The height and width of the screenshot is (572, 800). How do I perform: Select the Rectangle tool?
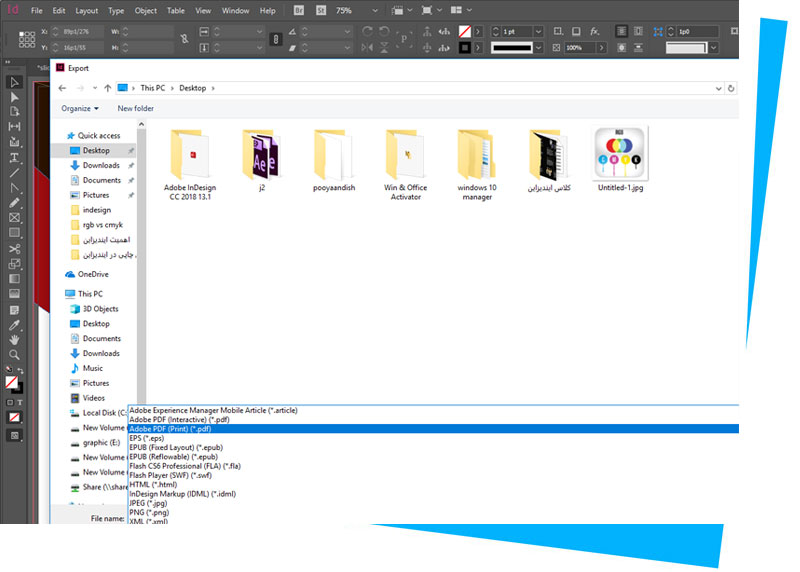14,233
